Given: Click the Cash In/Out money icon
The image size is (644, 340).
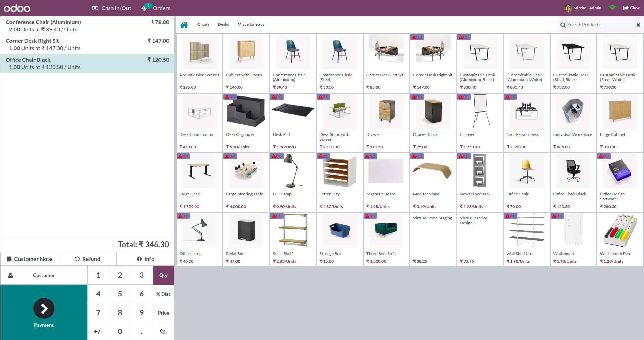Looking at the screenshot, I should [x=95, y=8].
